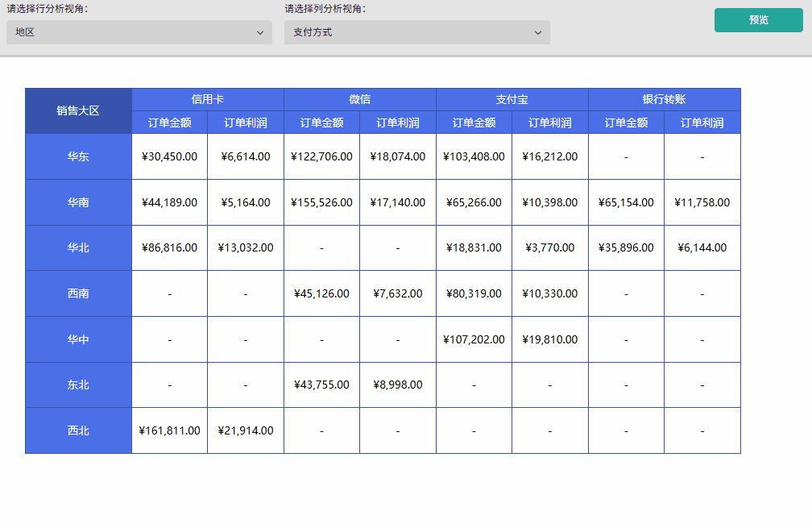The image size is (812, 528).
Task: Click the ¥103,408.00 cell
Action: tap(474, 156)
